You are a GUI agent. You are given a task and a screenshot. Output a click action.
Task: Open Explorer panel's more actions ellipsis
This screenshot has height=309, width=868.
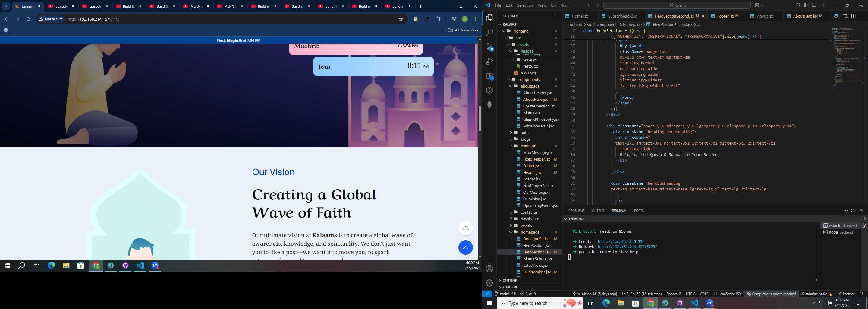(555, 16)
